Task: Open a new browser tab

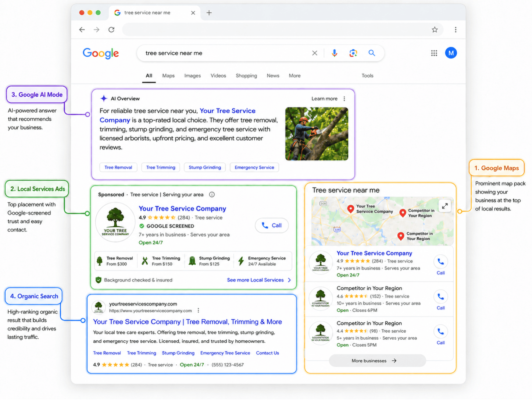Action: pos(209,13)
